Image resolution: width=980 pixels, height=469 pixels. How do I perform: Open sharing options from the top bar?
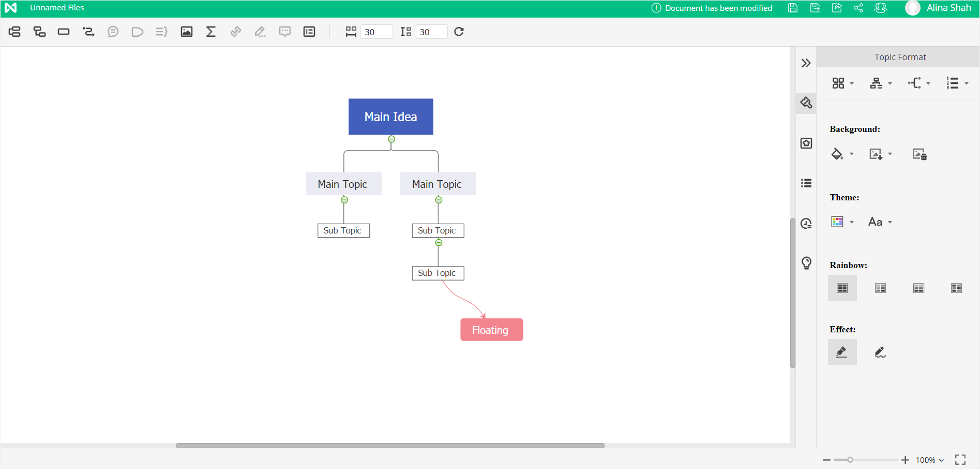point(858,8)
